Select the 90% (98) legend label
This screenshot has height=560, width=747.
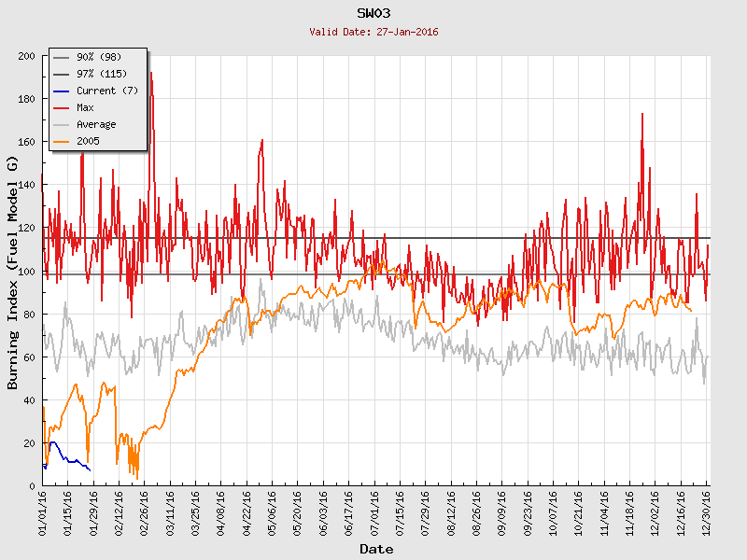pyautogui.click(x=102, y=57)
